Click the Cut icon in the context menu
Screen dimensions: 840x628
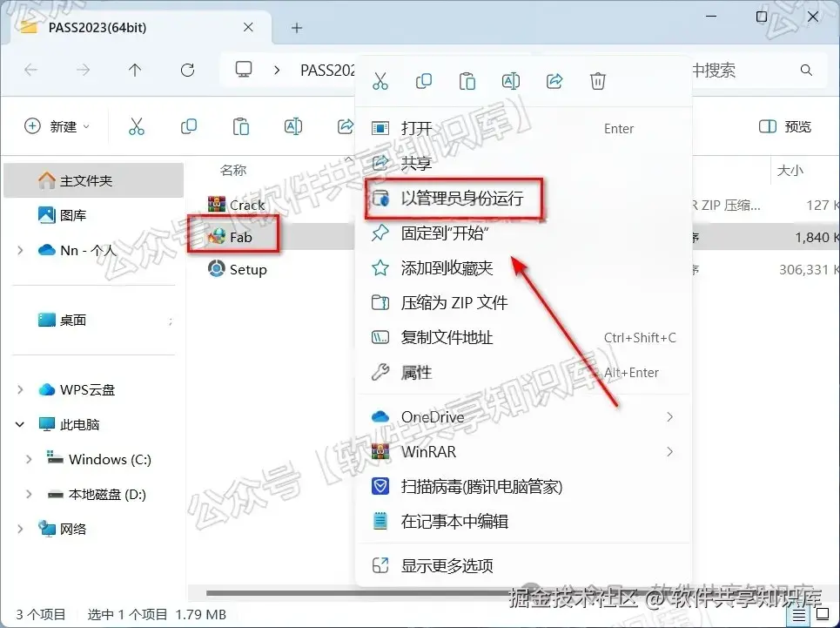[380, 80]
